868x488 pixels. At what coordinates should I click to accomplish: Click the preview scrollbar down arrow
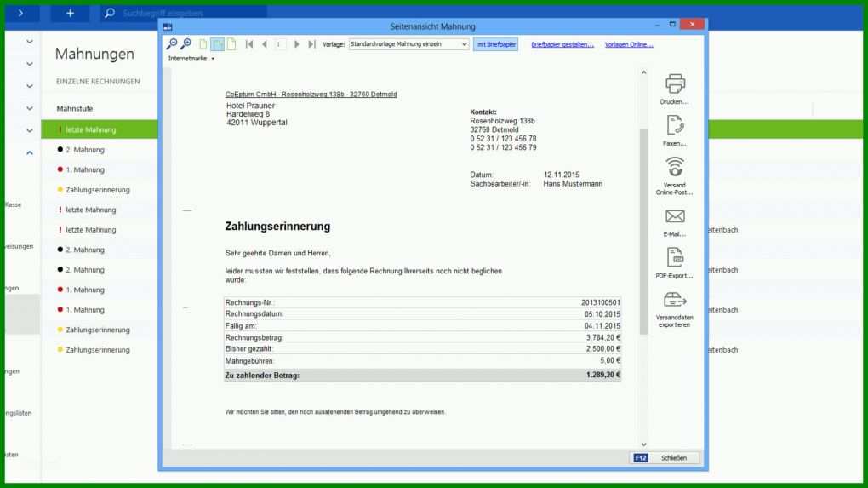click(x=644, y=445)
